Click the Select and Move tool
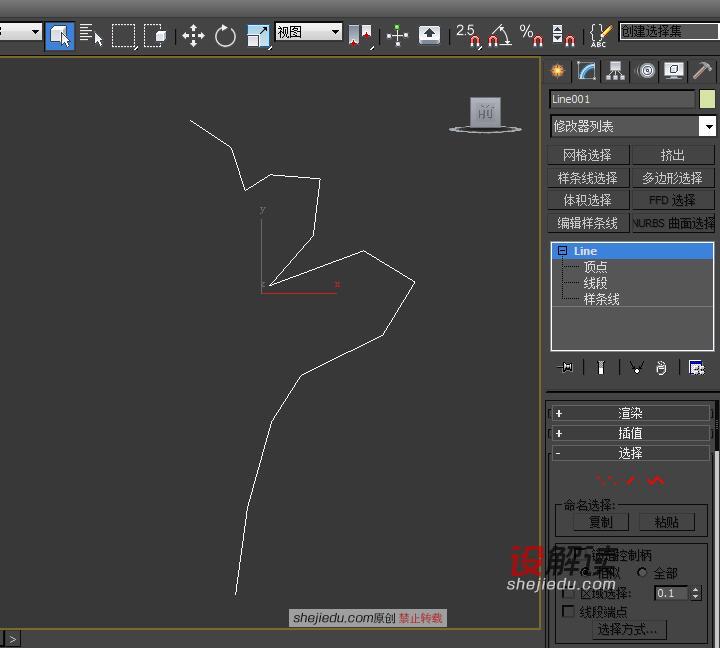720x648 pixels. pyautogui.click(x=193, y=36)
